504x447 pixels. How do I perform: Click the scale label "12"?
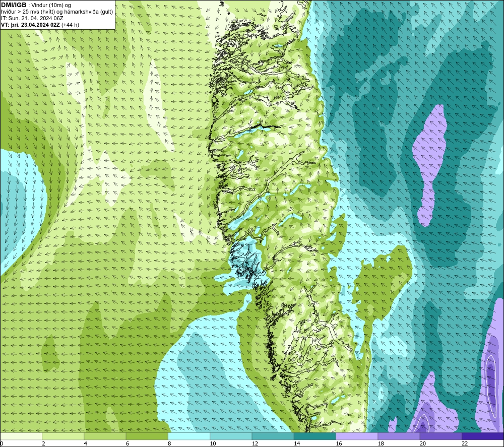[255, 443]
